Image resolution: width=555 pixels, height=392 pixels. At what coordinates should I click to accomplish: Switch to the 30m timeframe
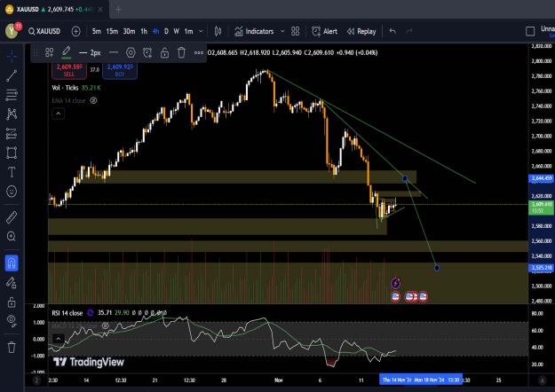129,31
